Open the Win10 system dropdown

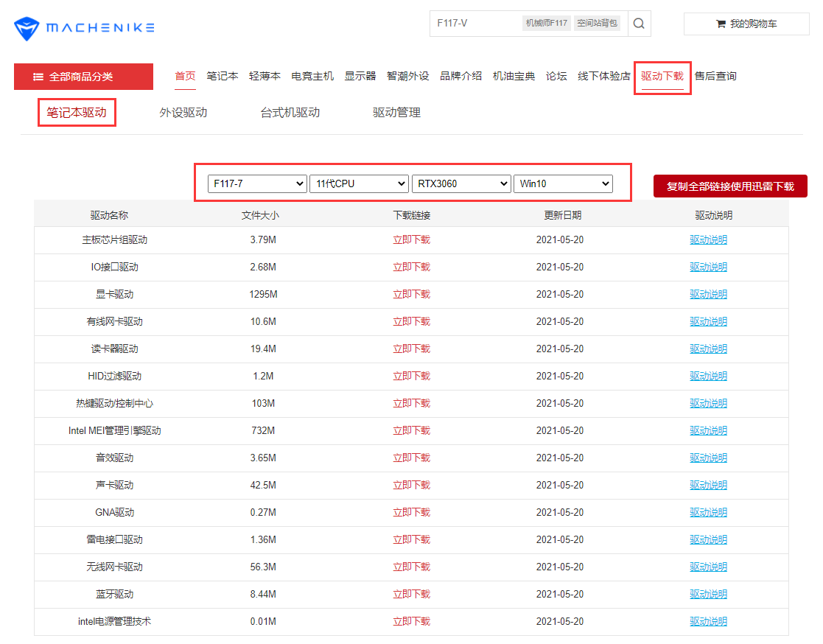[563, 183]
